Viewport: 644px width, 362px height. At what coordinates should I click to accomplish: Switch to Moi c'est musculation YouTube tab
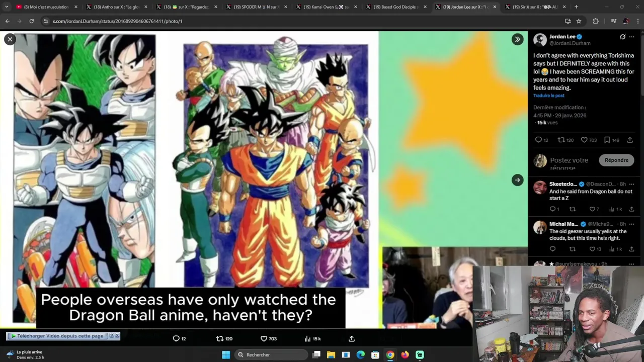46,7
